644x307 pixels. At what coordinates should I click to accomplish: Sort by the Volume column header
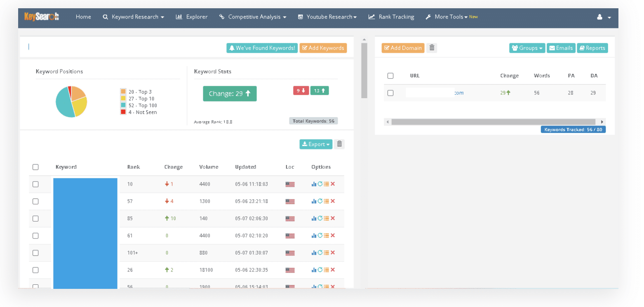coord(209,167)
